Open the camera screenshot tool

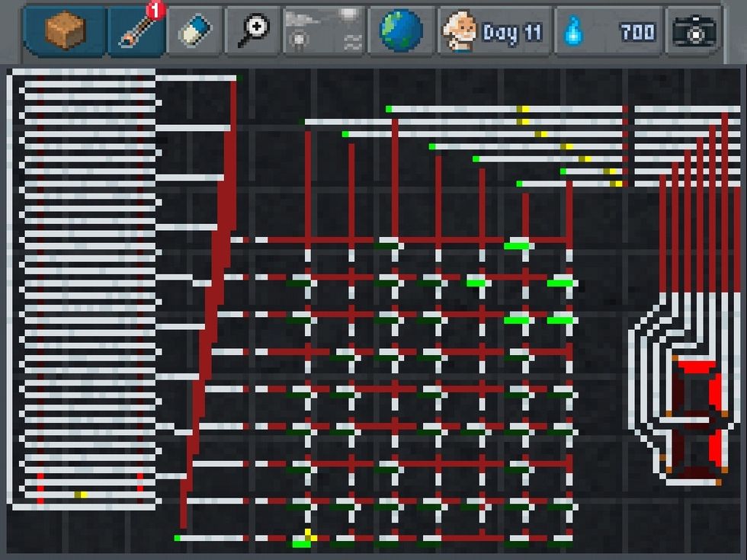pos(694,32)
